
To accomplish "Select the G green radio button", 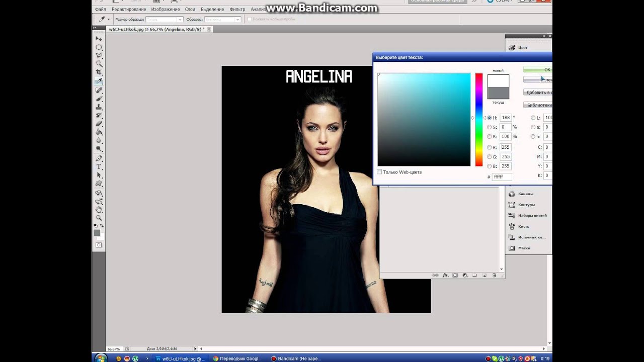I will [489, 157].
